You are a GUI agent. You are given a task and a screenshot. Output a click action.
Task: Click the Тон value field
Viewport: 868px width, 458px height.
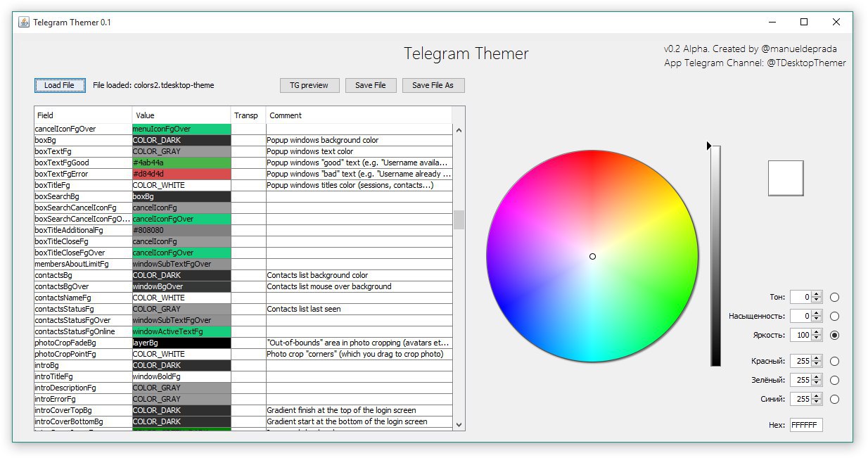point(800,297)
